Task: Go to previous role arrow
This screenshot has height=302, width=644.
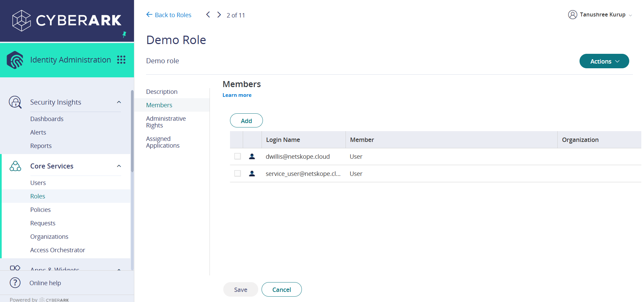Action: (208, 15)
